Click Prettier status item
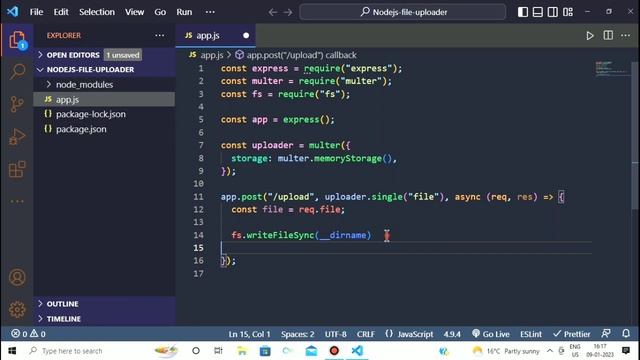This screenshot has height=360, width=640. 571,334
